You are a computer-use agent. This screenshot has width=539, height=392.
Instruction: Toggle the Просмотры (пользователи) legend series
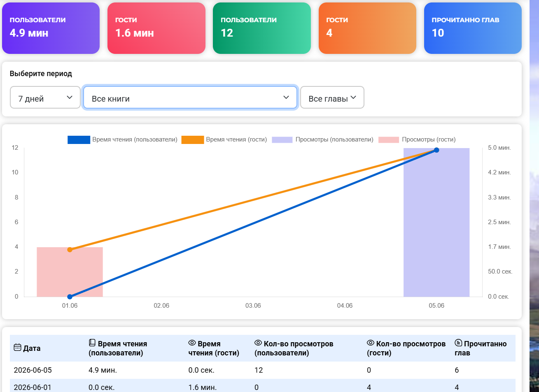coord(322,139)
